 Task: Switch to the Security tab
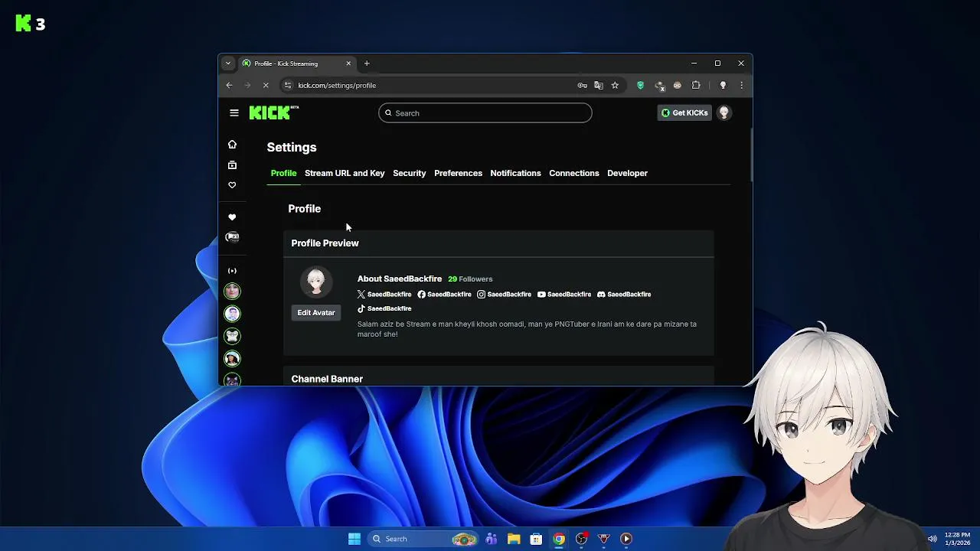pyautogui.click(x=409, y=173)
